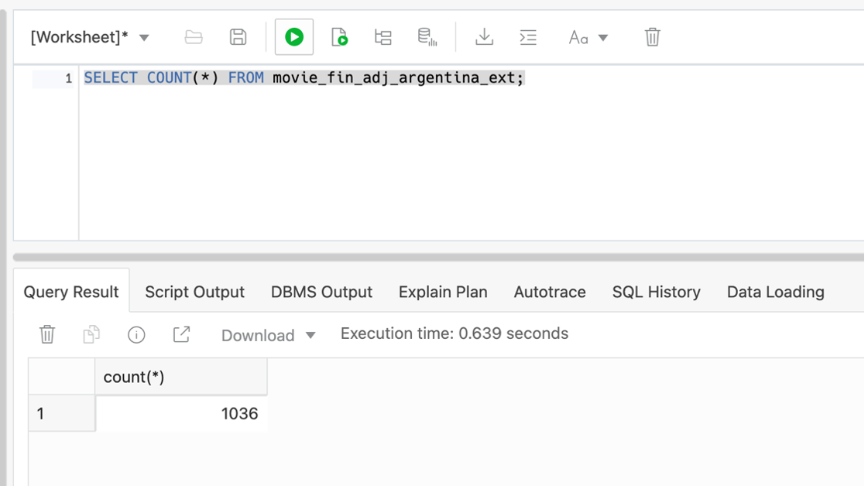Click the Open file folder icon
The width and height of the screenshot is (868, 489).
coord(194,37)
